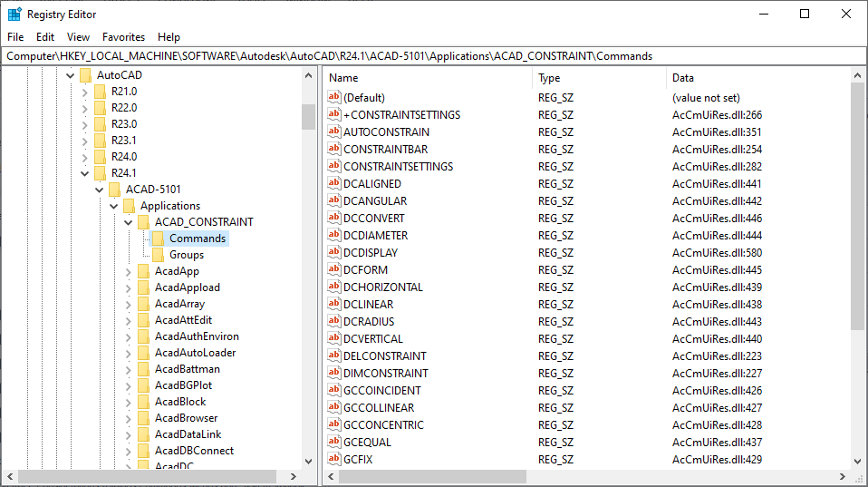Click the AcadApp folder icon
868x487 pixels.
[143, 271]
